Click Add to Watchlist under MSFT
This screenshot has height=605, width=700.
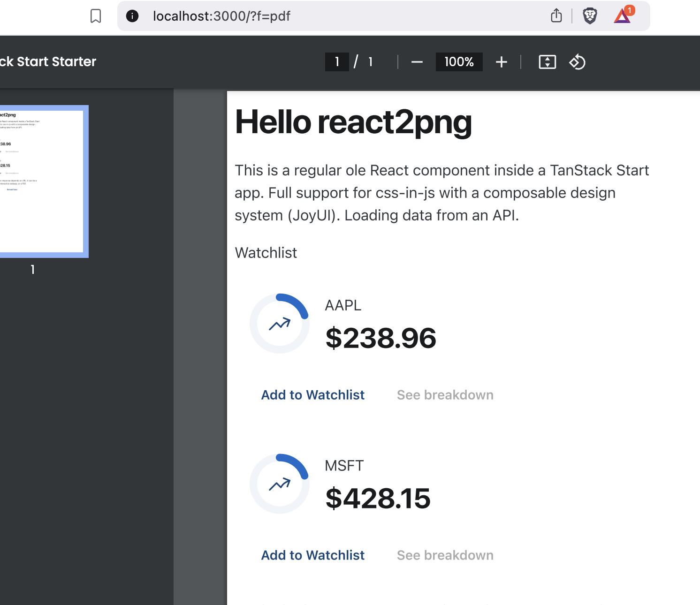point(313,555)
